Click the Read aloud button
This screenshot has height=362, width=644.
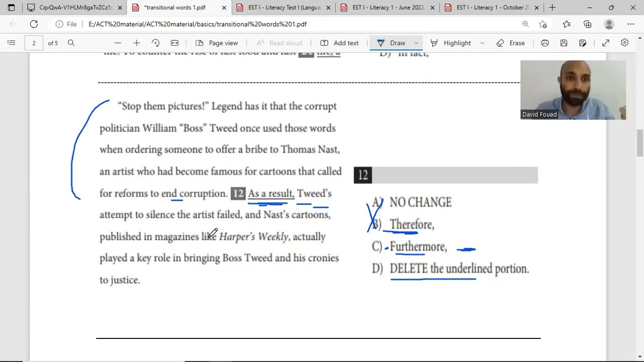279,43
